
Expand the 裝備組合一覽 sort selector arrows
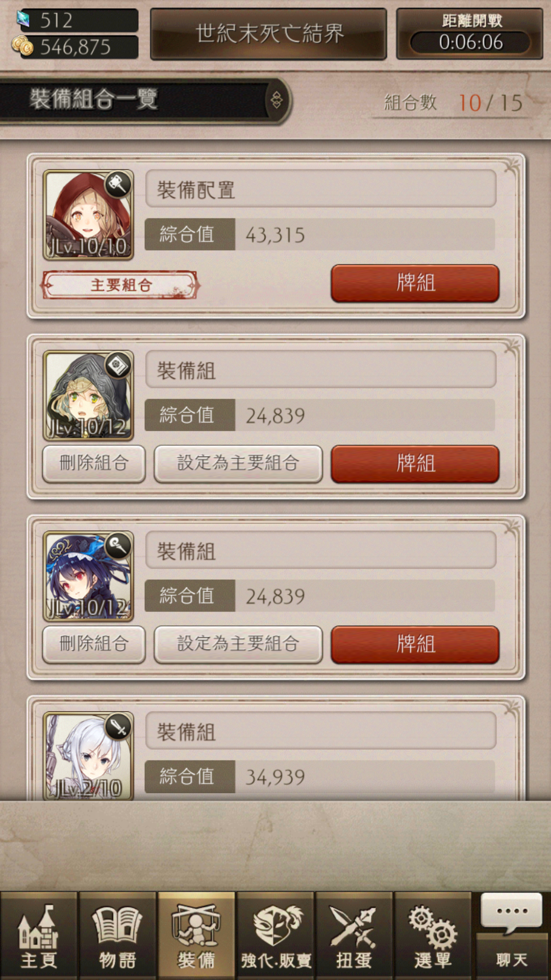(x=277, y=100)
